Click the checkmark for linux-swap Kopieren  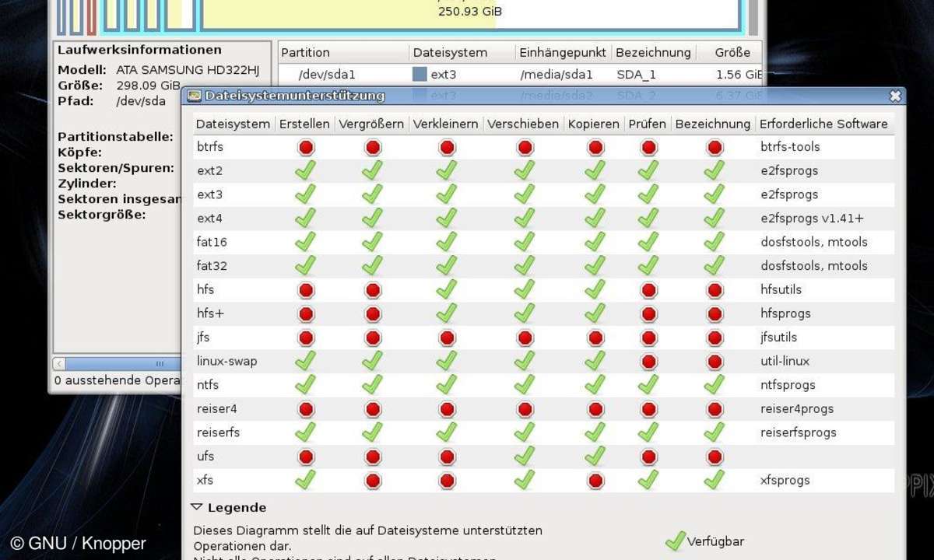pos(595,361)
